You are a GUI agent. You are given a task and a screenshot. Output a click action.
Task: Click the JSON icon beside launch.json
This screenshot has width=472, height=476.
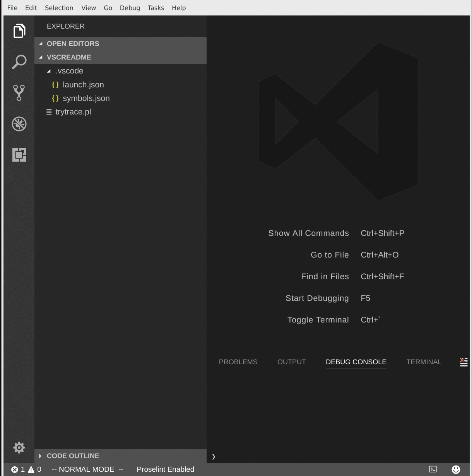point(55,85)
